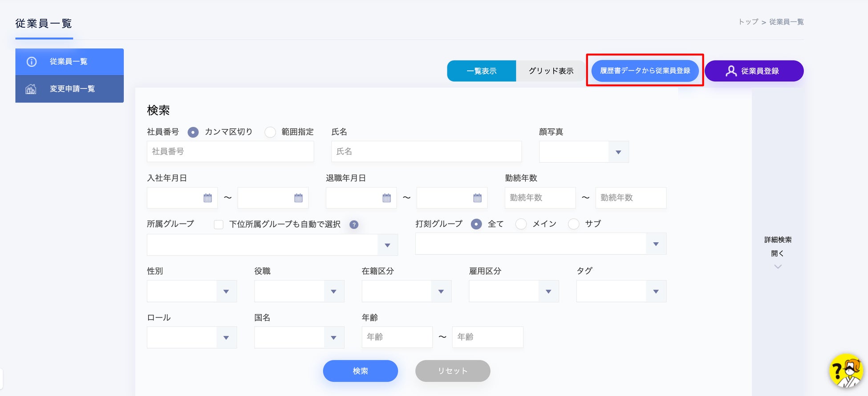Click 履歴書データから従業員登録 button

[645, 71]
